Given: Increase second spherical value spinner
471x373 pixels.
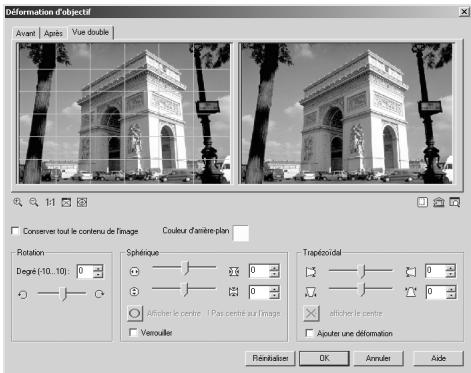Looking at the screenshot, I should coord(274,289).
